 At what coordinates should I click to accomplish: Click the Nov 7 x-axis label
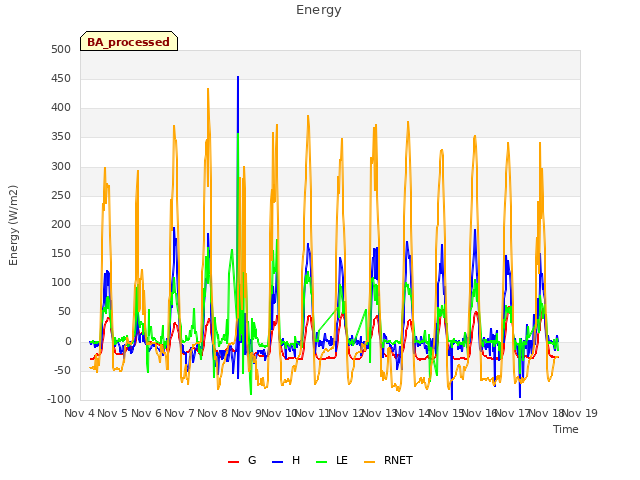point(179,413)
